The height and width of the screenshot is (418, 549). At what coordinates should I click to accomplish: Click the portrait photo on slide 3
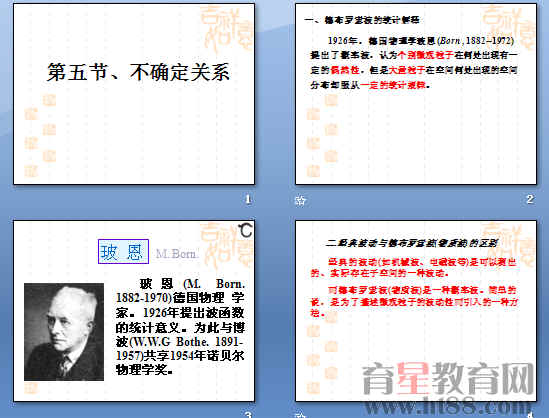64,332
